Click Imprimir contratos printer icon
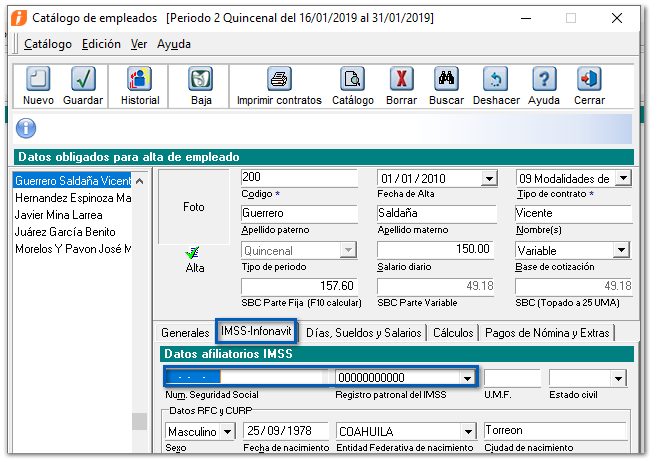This screenshot has height=462, width=665. [279, 80]
